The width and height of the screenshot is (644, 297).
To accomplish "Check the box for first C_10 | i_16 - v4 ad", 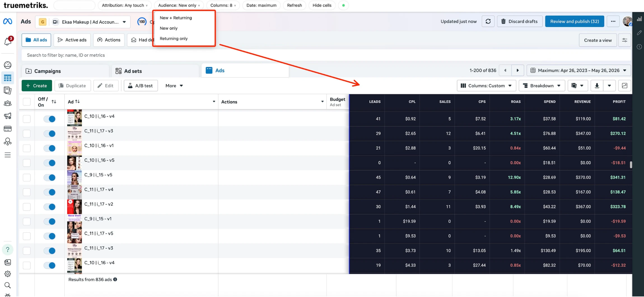I will coord(27,119).
